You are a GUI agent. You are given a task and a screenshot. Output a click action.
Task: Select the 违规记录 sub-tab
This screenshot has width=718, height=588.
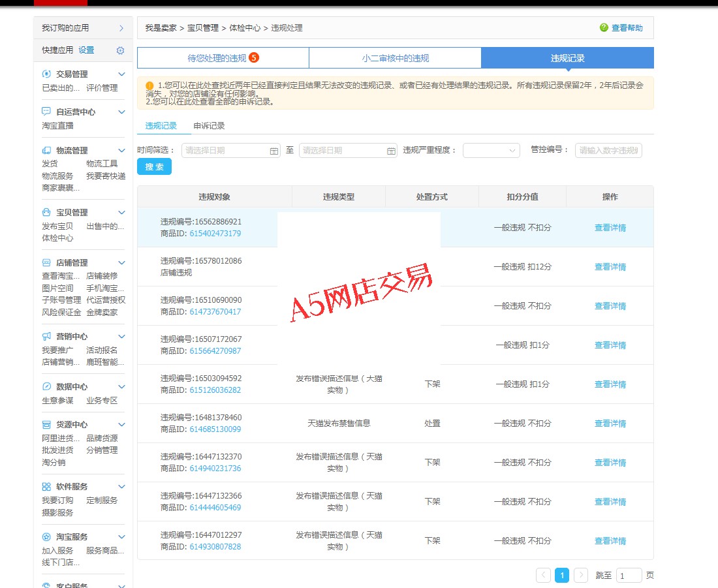(x=161, y=125)
